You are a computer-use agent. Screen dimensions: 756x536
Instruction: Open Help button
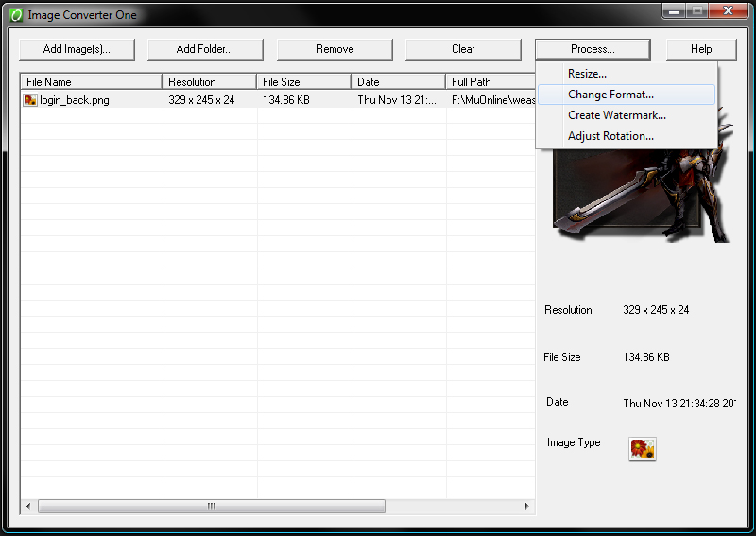tap(701, 49)
